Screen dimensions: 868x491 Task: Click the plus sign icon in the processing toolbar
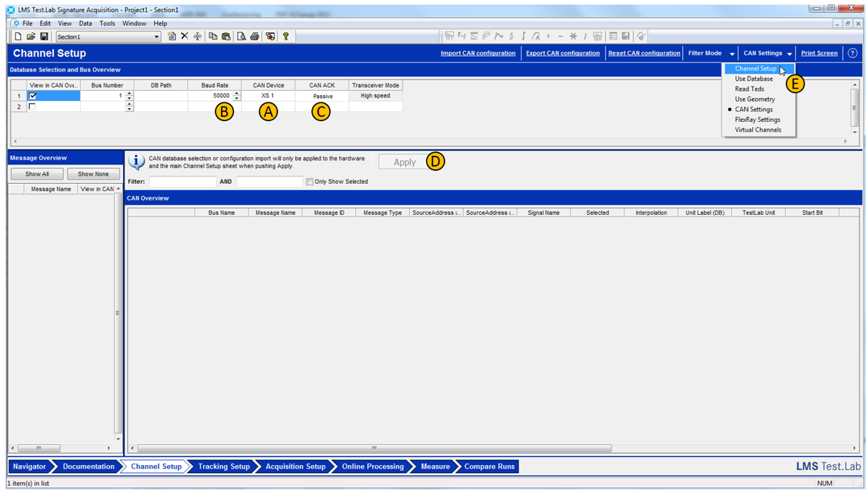548,36
